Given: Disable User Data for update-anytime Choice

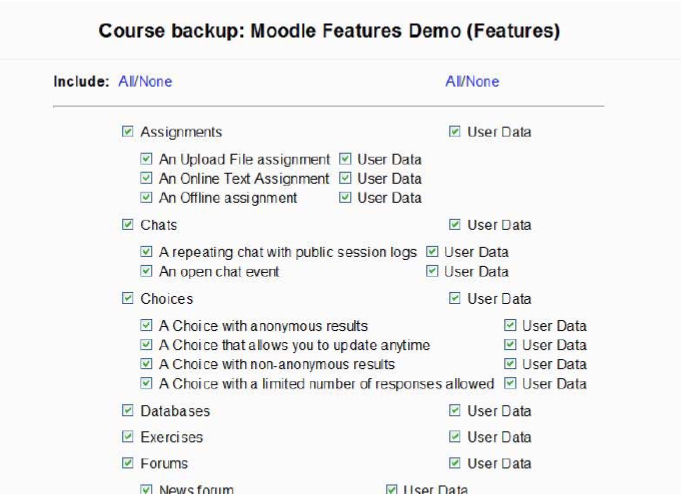Looking at the screenshot, I should pos(510,345).
